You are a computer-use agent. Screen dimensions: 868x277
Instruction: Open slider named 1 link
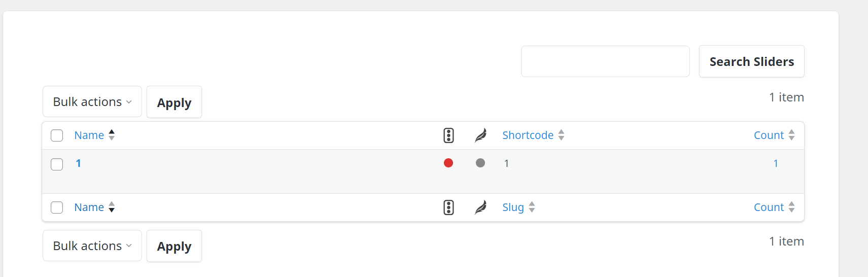click(78, 163)
